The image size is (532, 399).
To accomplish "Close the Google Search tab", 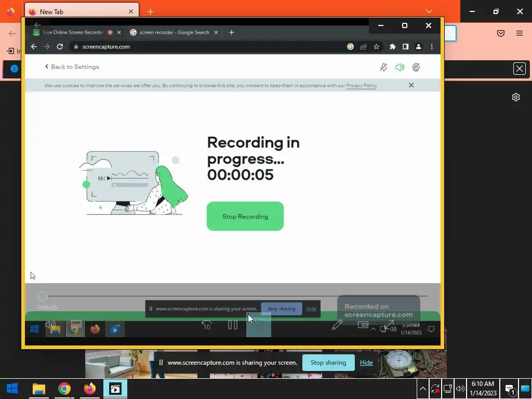I will [216, 32].
